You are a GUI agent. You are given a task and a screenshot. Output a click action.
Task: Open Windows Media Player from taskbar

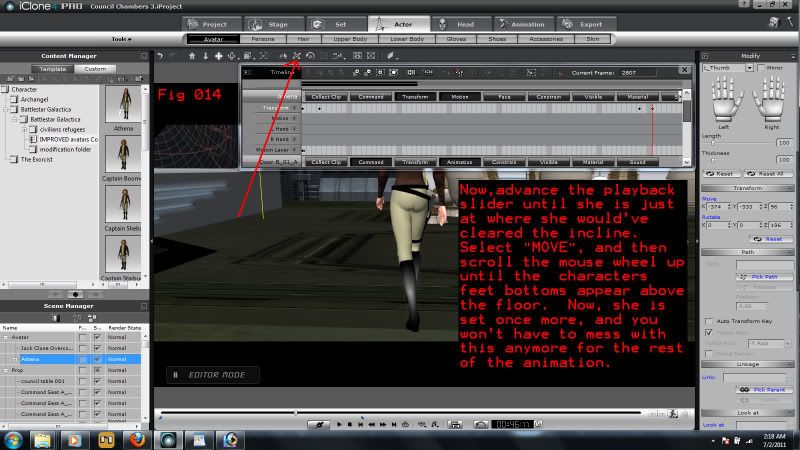pos(74,440)
